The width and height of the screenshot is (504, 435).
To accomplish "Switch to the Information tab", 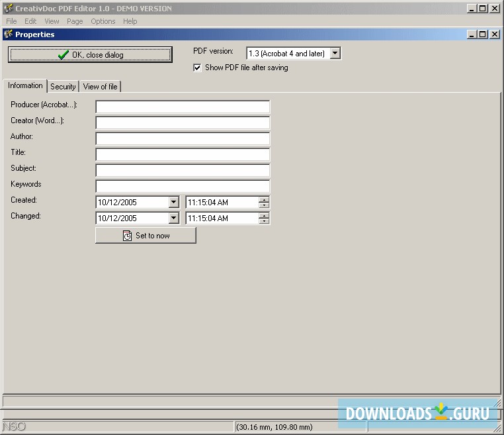I will point(25,85).
